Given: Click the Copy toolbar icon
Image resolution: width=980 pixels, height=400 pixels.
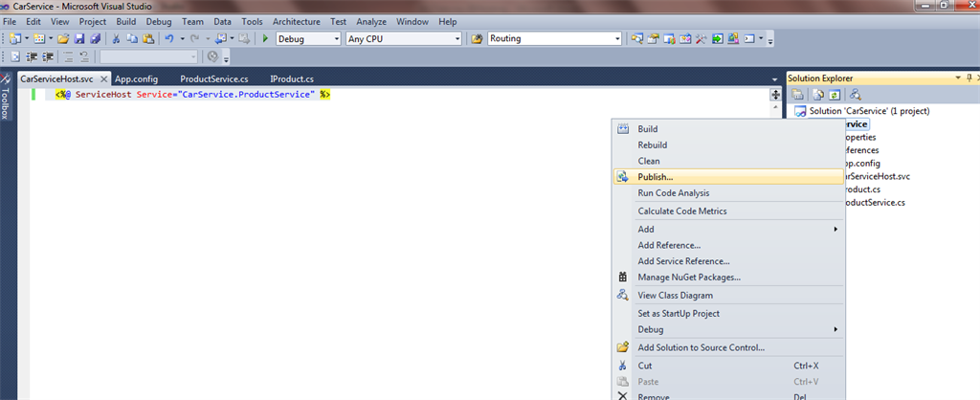Looking at the screenshot, I should coord(132,38).
